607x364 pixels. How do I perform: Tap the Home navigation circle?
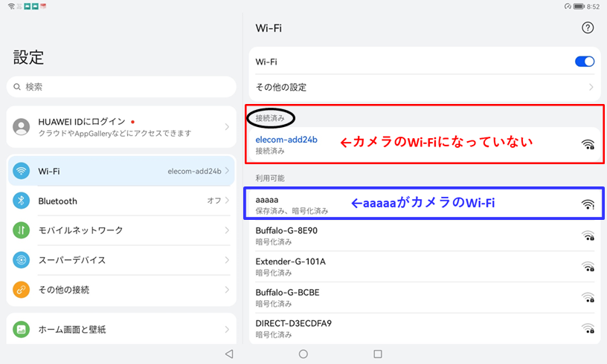click(x=303, y=354)
